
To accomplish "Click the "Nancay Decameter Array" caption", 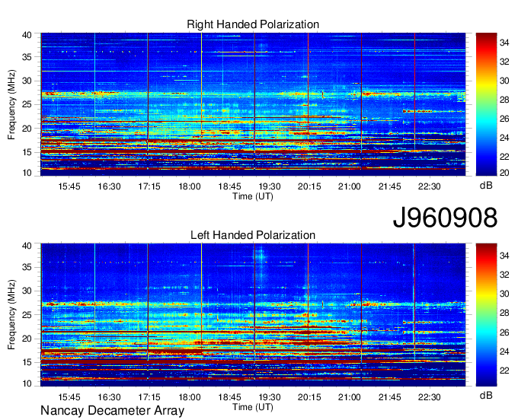I will coord(112,411).
